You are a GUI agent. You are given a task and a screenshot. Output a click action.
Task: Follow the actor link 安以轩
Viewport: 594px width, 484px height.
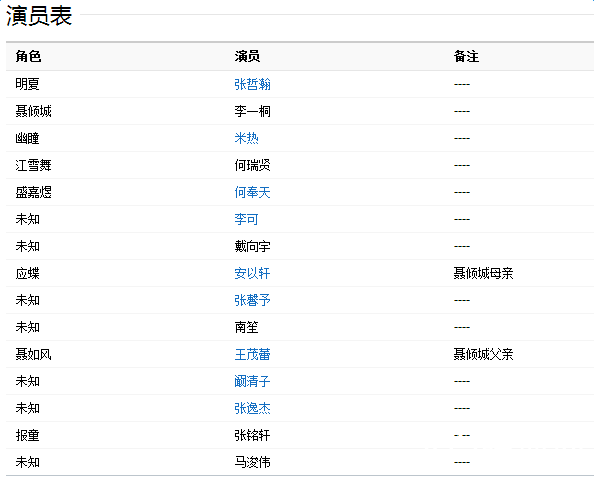(x=252, y=273)
